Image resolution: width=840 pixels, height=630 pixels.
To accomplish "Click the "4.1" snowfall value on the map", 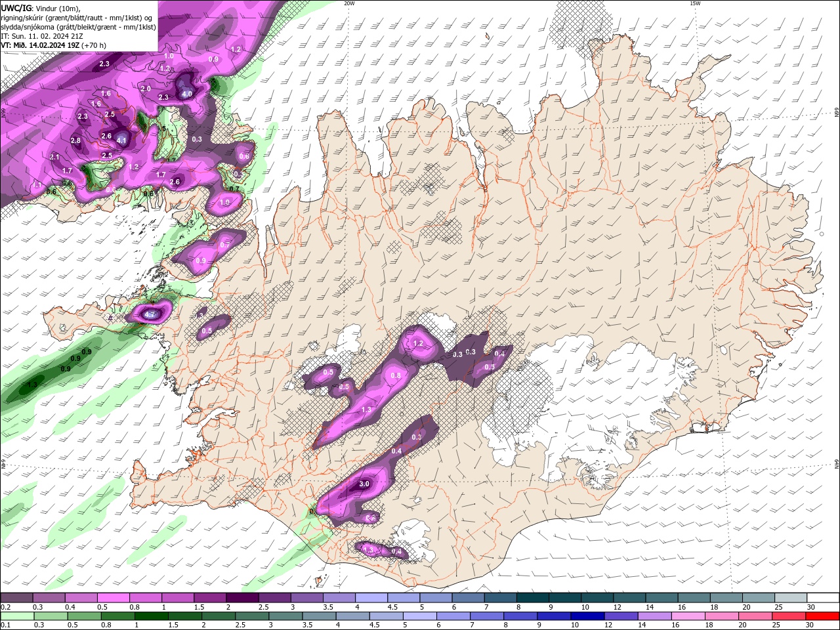I will (x=121, y=140).
